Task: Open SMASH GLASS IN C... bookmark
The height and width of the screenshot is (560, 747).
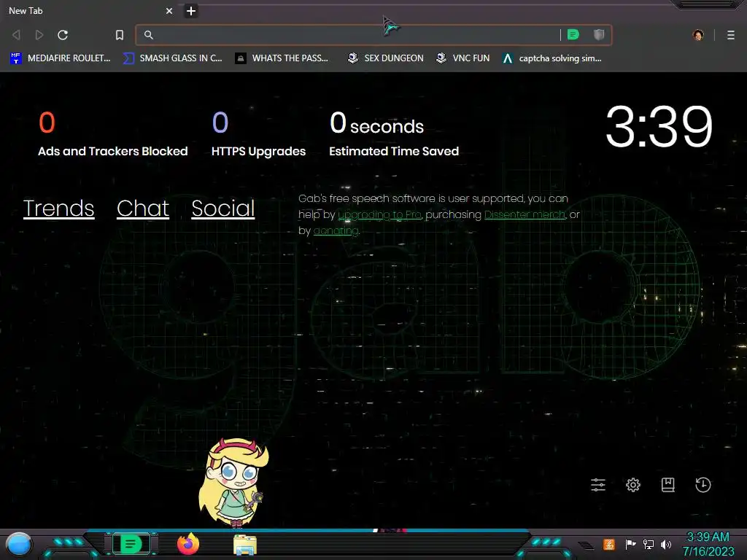Action: 172,58
